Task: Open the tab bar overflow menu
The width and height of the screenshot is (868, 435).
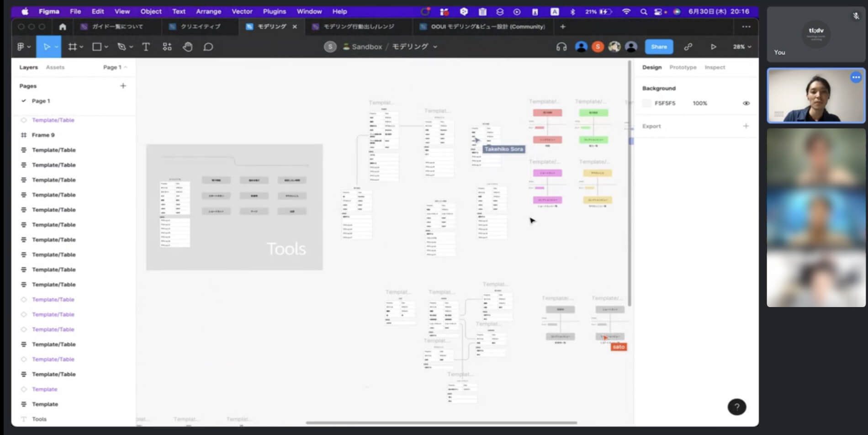Action: [x=746, y=27]
